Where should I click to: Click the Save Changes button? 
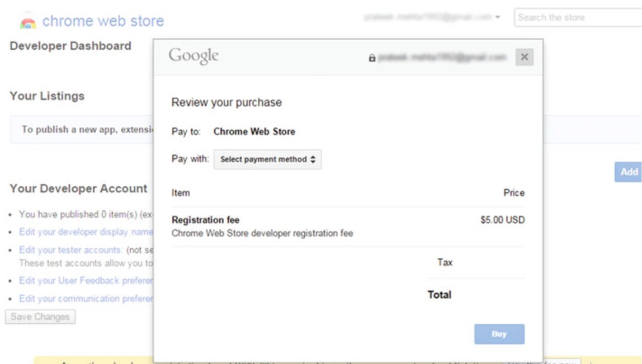pyautogui.click(x=40, y=317)
